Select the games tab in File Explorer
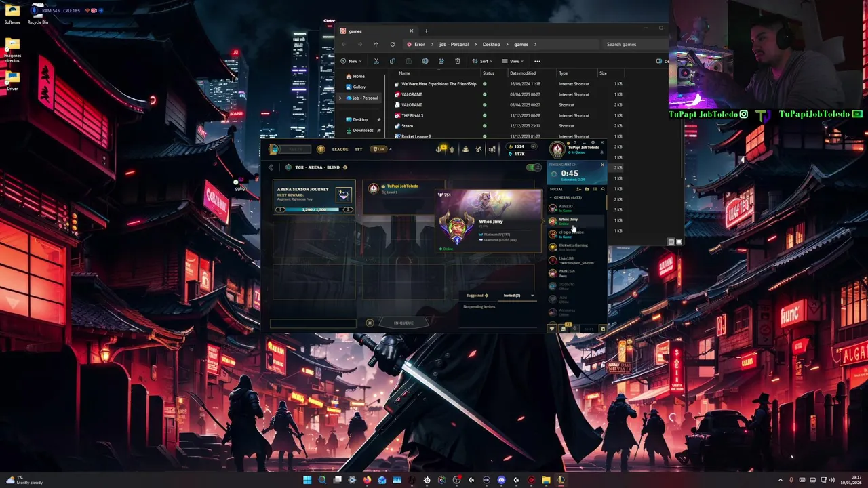 click(x=377, y=30)
